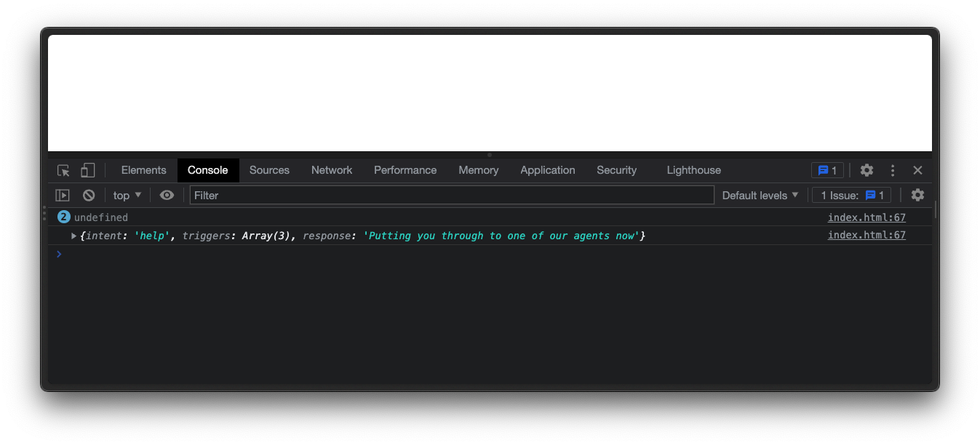Click the console vertical scrollbar
The height and width of the screenshot is (445, 980).
936,209
